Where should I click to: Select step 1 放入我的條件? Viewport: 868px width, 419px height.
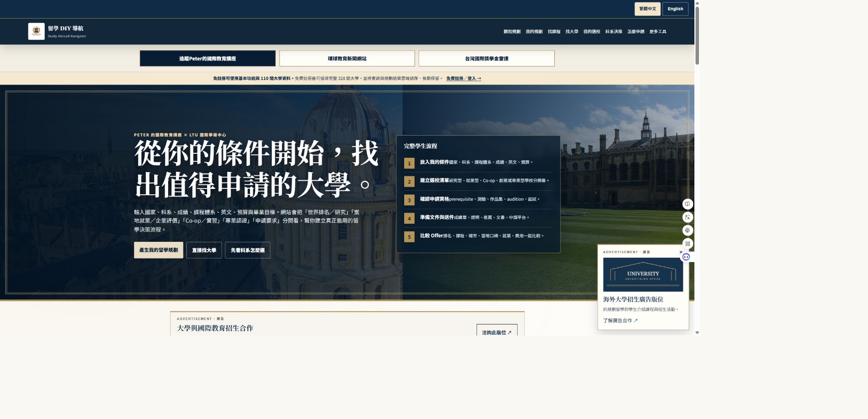478,163
